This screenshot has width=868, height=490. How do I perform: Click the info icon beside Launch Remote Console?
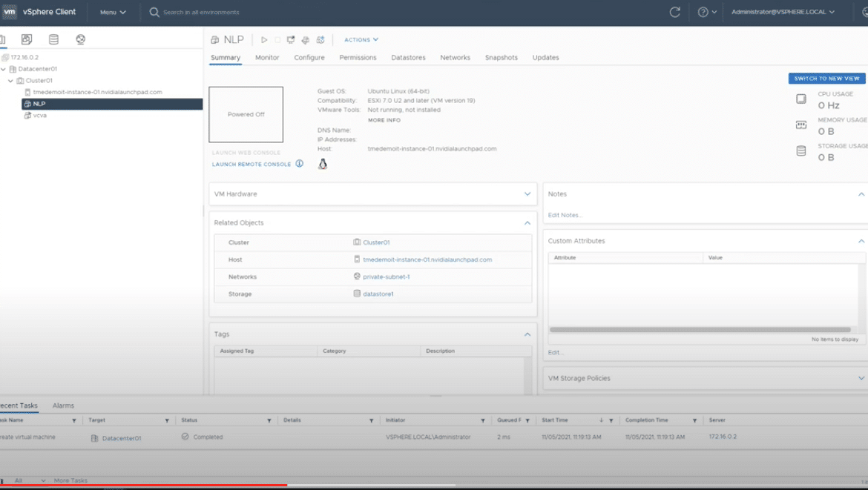click(300, 164)
